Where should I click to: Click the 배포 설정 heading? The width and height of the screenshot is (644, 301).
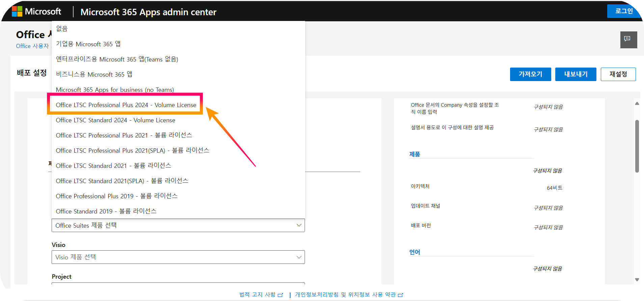coord(32,73)
